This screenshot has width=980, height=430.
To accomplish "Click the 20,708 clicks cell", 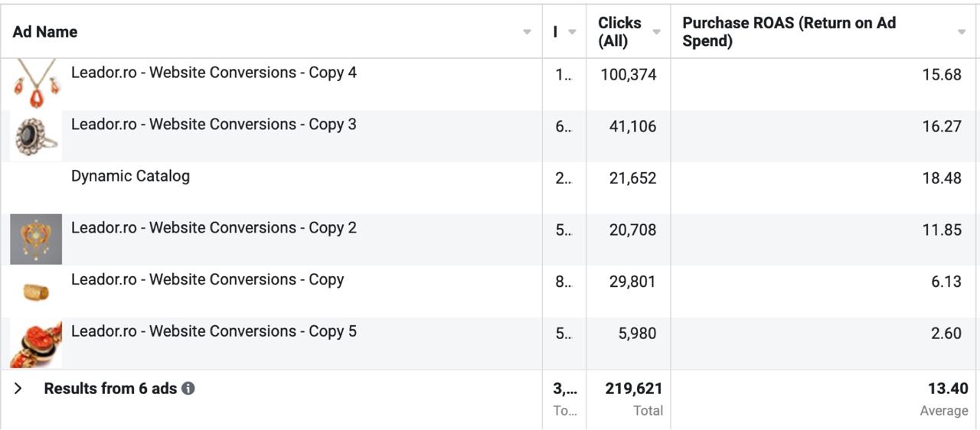I will [632, 230].
